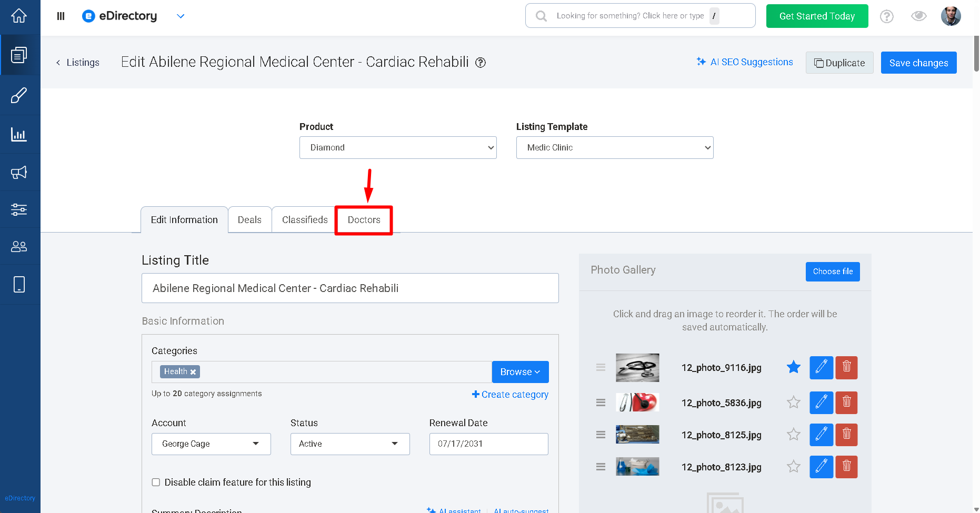Open thumbnail of 12_photo_9116.jpg
Image resolution: width=980 pixels, height=513 pixels.
(x=637, y=367)
